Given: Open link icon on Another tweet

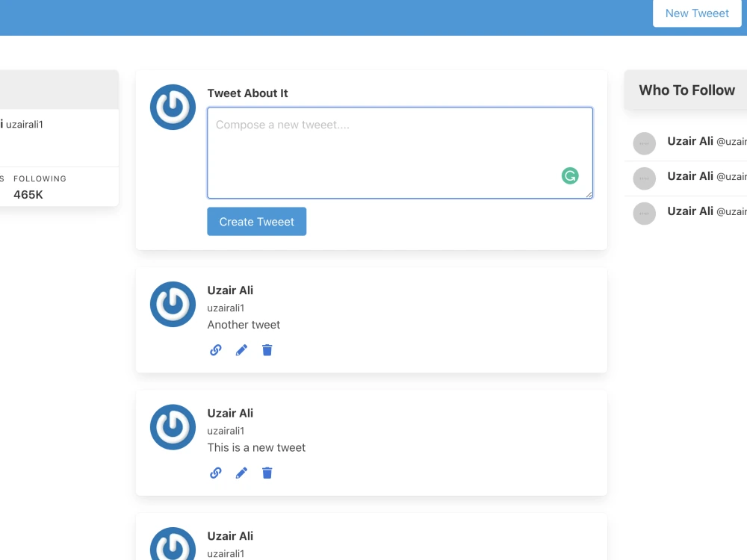Looking at the screenshot, I should pyautogui.click(x=216, y=350).
